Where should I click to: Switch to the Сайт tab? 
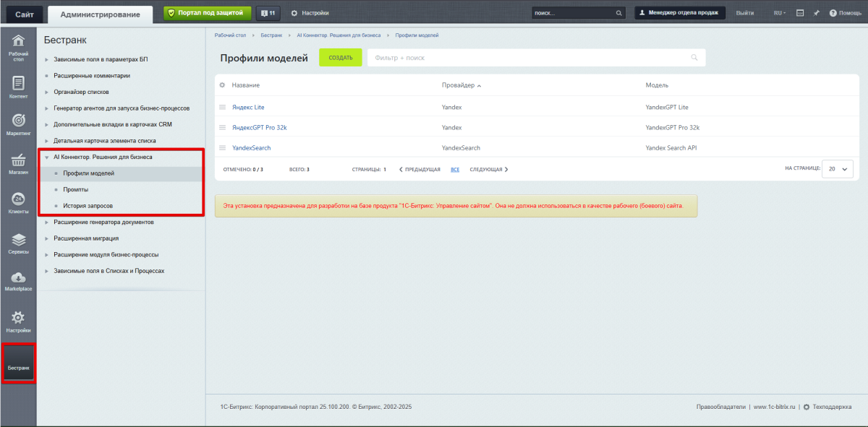coord(25,14)
